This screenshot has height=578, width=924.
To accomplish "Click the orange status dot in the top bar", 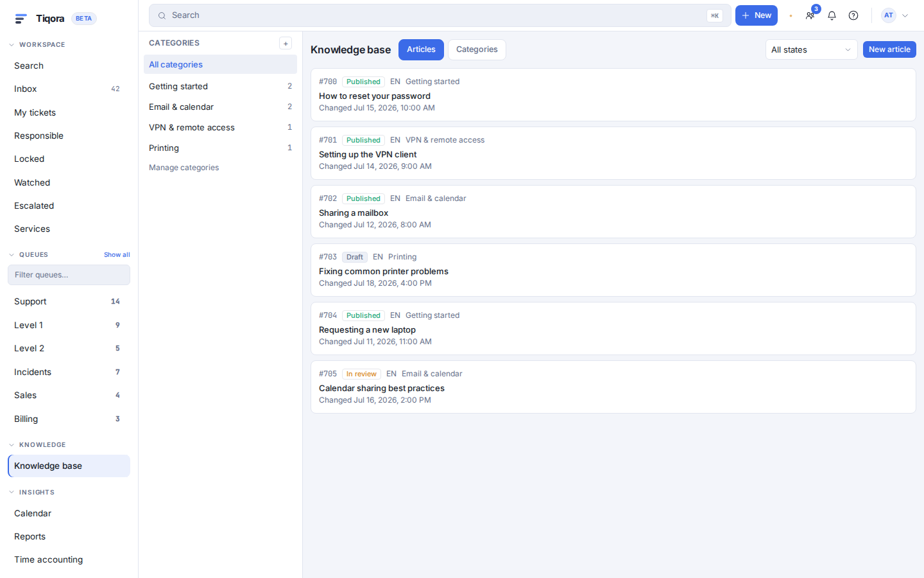I will coord(791,15).
